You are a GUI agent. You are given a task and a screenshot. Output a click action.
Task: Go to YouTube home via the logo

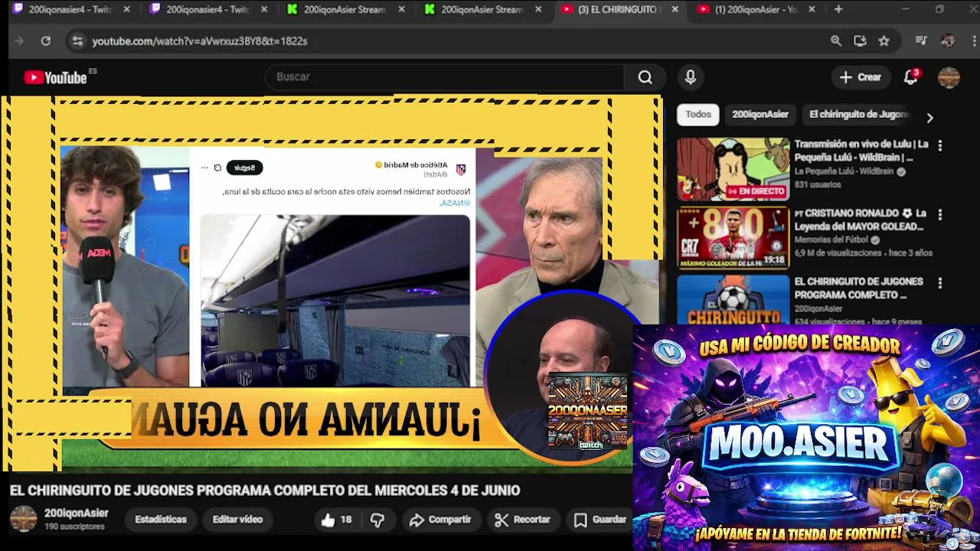pyautogui.click(x=55, y=77)
